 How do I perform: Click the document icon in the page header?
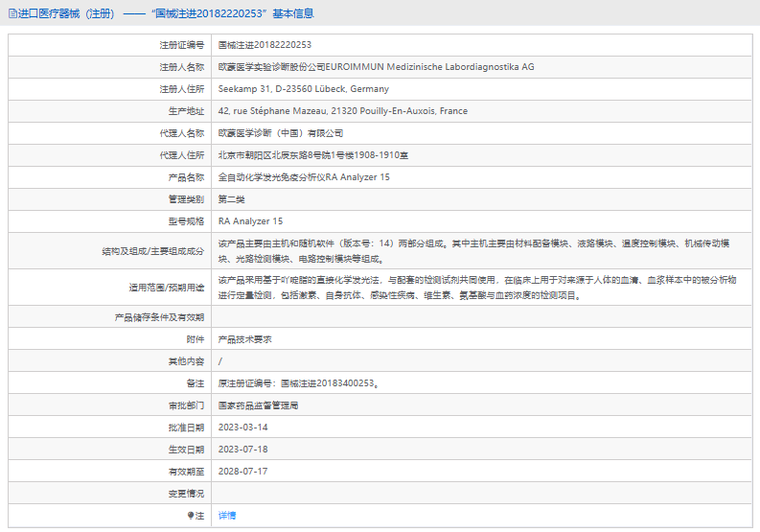11,13
